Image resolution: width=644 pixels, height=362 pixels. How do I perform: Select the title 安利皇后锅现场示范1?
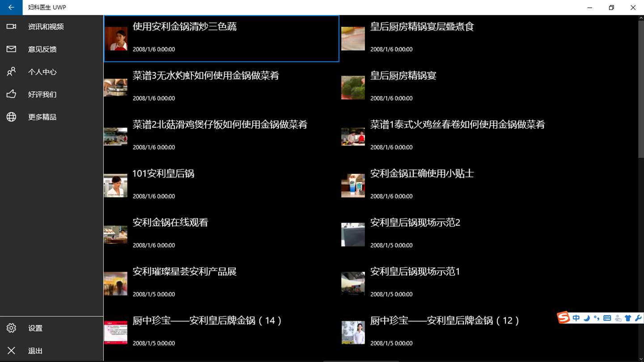pyautogui.click(x=415, y=272)
